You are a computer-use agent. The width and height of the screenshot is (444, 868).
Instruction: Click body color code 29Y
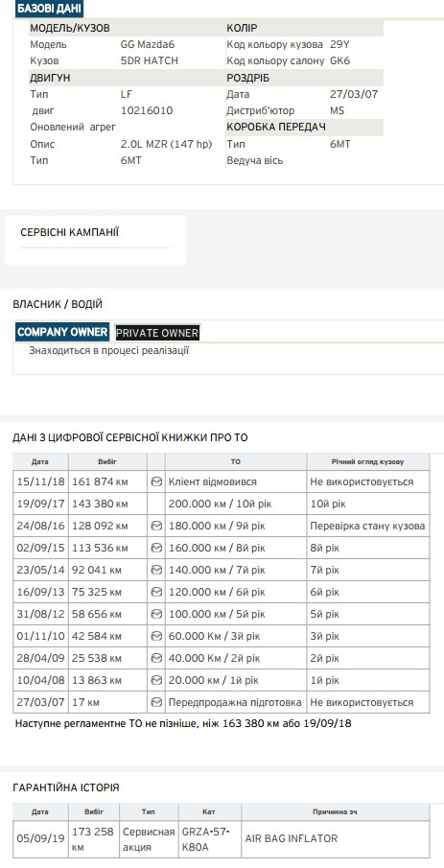[339, 45]
